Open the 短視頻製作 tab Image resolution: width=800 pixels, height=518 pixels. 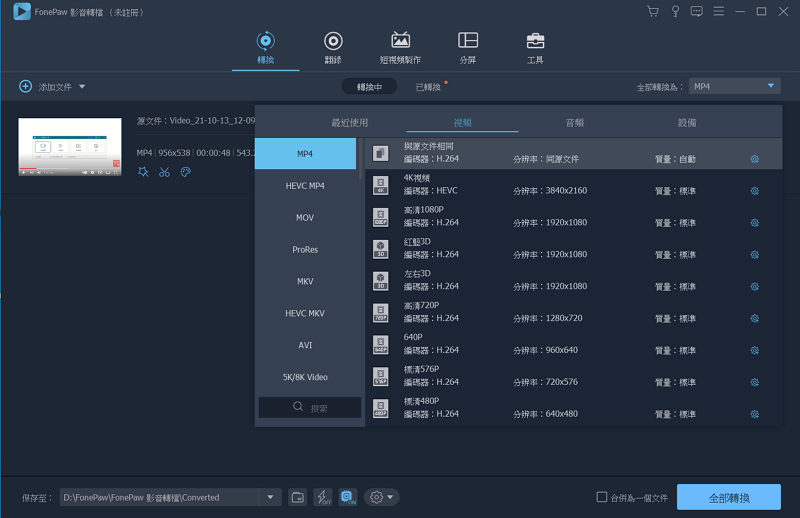pos(401,48)
